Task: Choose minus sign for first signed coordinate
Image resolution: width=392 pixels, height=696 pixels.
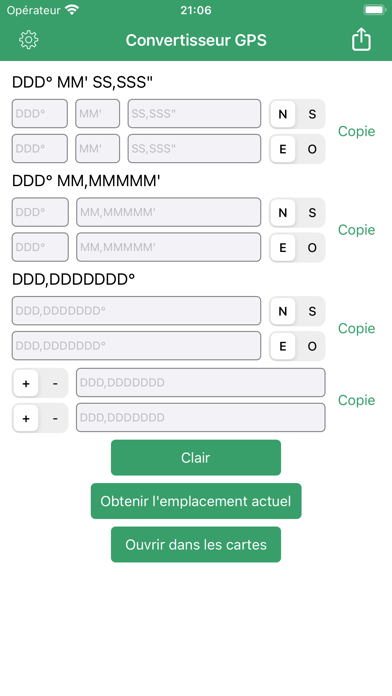Action: [x=55, y=383]
